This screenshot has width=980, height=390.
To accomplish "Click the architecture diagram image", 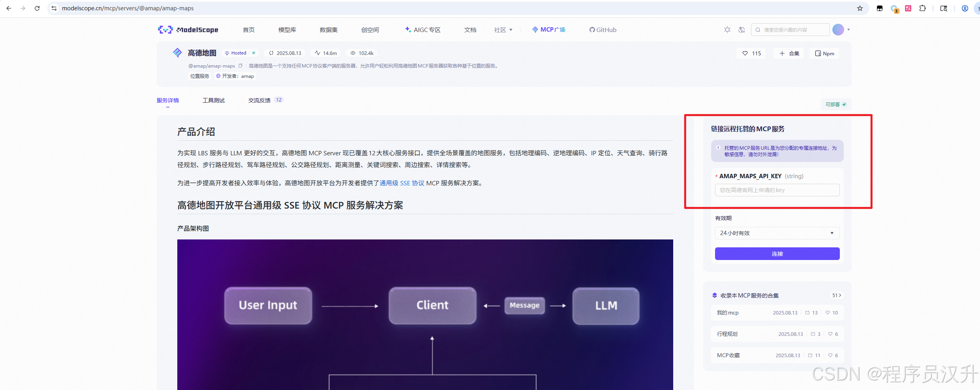I will pyautogui.click(x=425, y=315).
